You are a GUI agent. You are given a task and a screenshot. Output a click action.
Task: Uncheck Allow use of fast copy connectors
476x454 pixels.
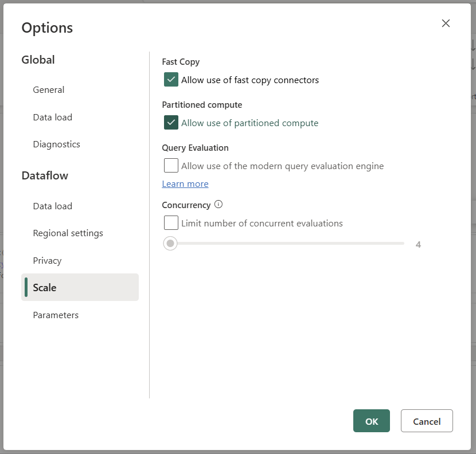pyautogui.click(x=170, y=80)
